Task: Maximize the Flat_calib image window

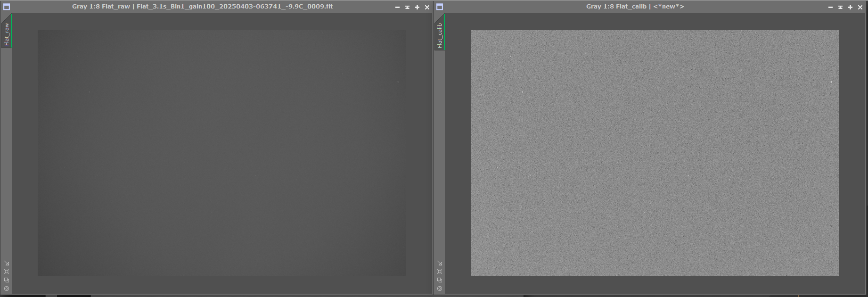Action: tap(850, 7)
